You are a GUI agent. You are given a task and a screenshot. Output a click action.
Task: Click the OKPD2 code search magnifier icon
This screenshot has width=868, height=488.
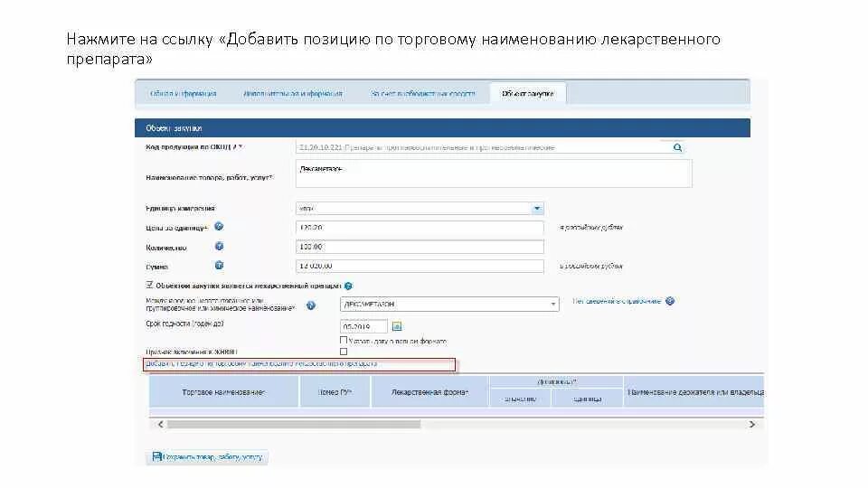coord(677,147)
